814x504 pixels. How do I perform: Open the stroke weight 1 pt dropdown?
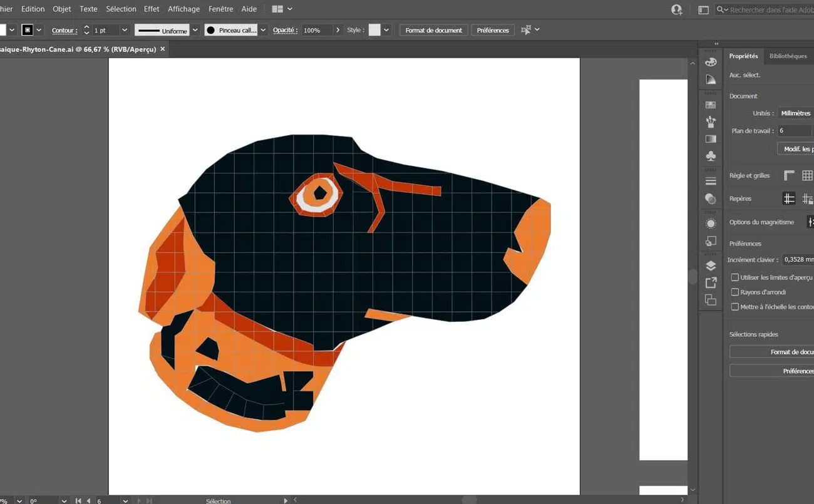[124, 30]
